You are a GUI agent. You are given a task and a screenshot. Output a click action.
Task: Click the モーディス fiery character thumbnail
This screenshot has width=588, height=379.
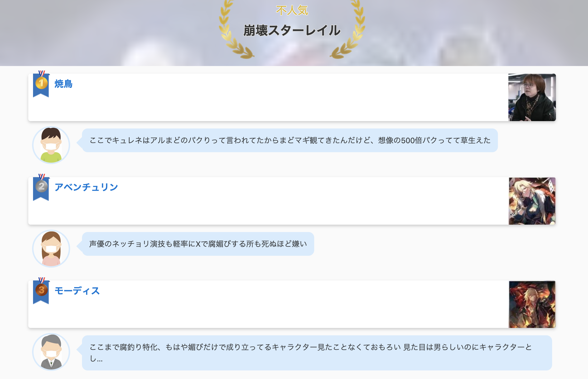tap(532, 304)
